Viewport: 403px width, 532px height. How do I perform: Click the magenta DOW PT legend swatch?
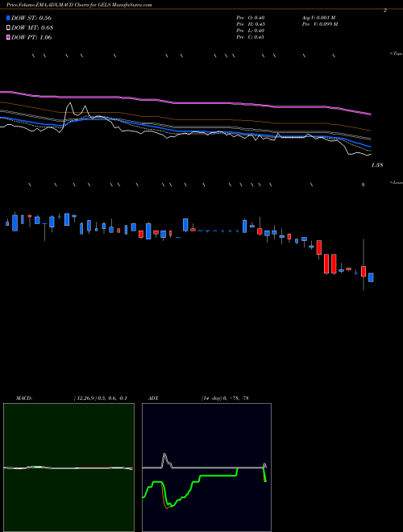point(9,37)
